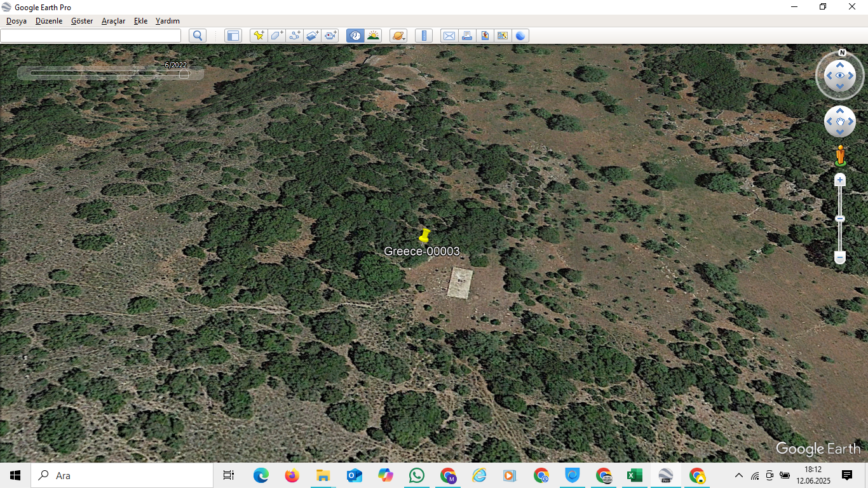The width and height of the screenshot is (868, 488).
Task: Toggle sunlight across the landscape
Action: [x=373, y=36]
